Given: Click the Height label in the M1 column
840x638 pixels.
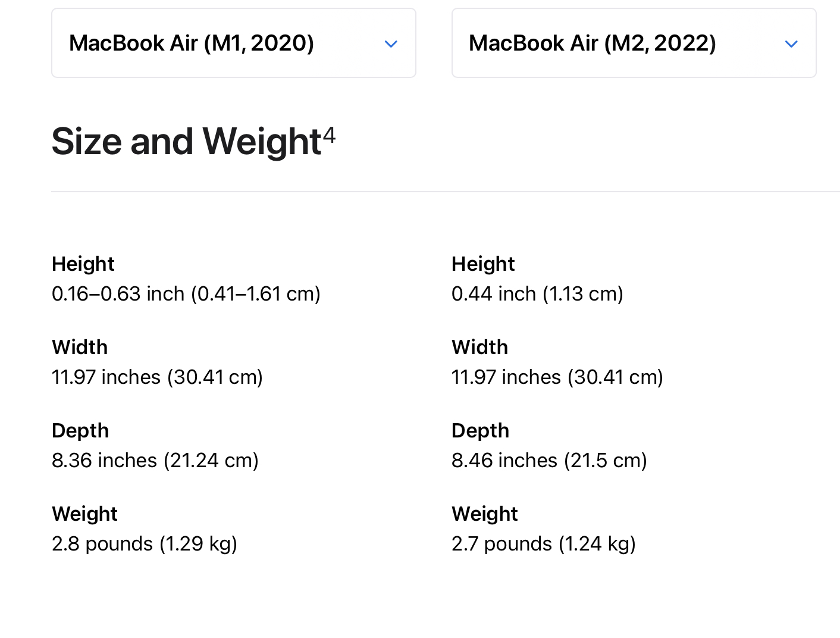Looking at the screenshot, I should tap(83, 264).
